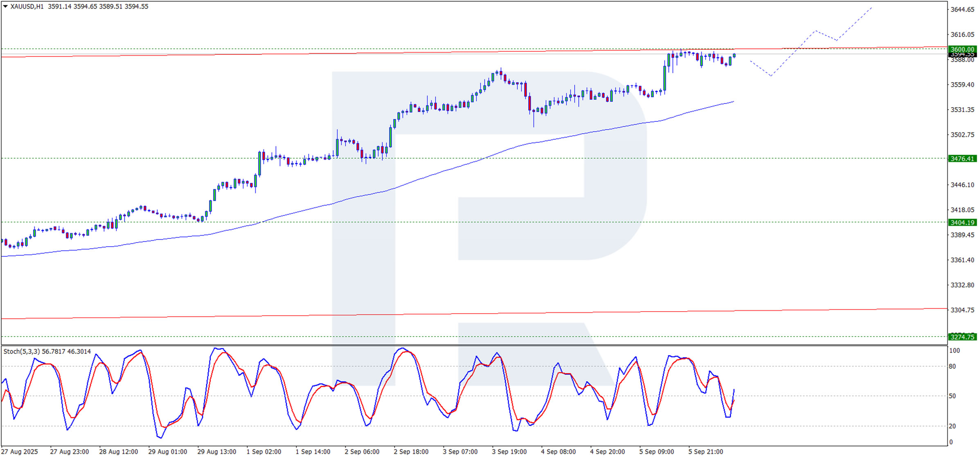Click the green 3404.19 price level tag
Viewport: 980px width, 458px height.
[x=962, y=222]
